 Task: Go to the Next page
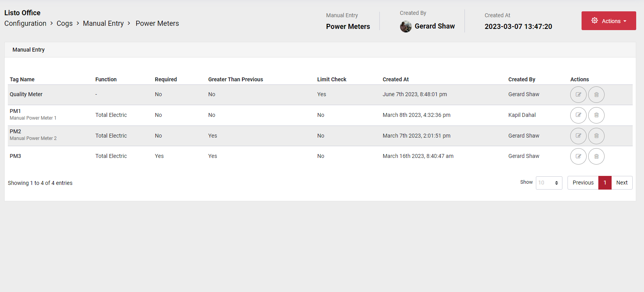(622, 183)
